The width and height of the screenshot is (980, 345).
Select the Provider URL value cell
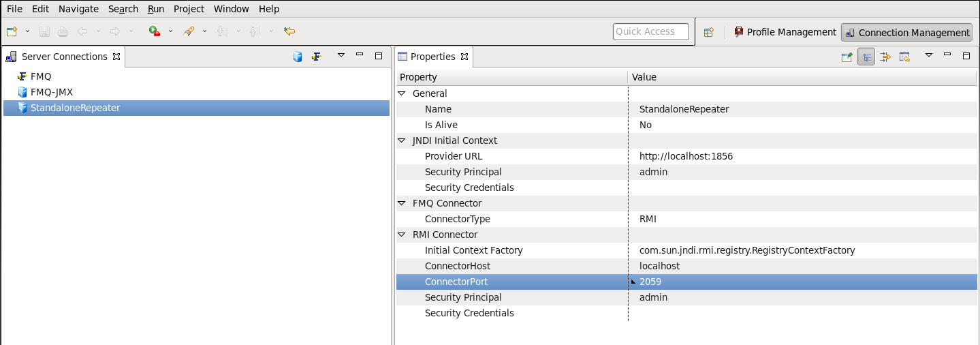click(802, 156)
